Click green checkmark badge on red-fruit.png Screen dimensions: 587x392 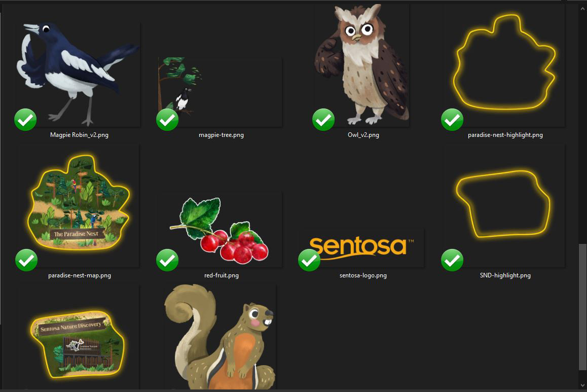click(x=167, y=260)
